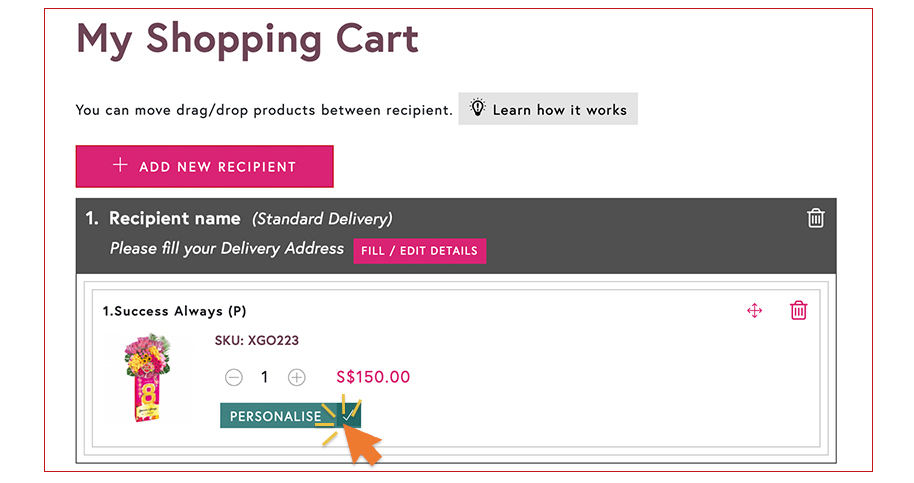The height and width of the screenshot is (483, 914).
Task: Remove Success Always using the pink trash icon
Action: (799, 310)
